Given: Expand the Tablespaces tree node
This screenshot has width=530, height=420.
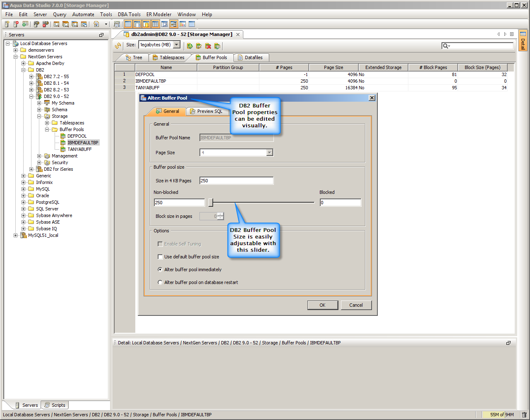Looking at the screenshot, I should (47, 123).
